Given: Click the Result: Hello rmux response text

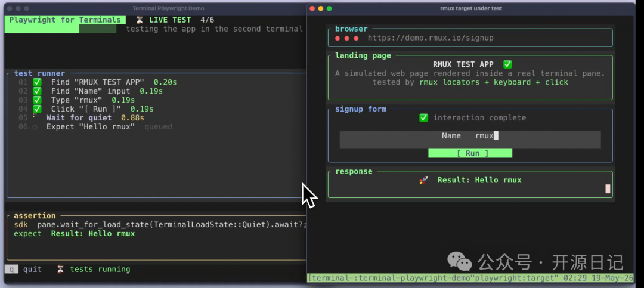Looking at the screenshot, I should click(x=479, y=180).
